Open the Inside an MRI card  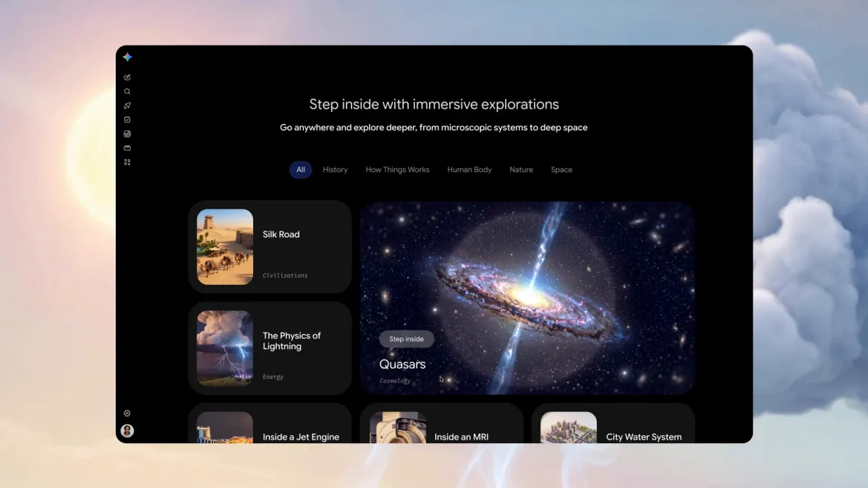click(441, 423)
